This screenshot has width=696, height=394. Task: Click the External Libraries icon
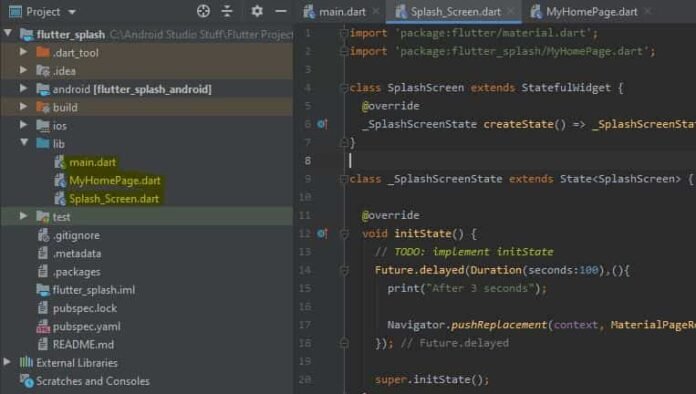coord(26,362)
